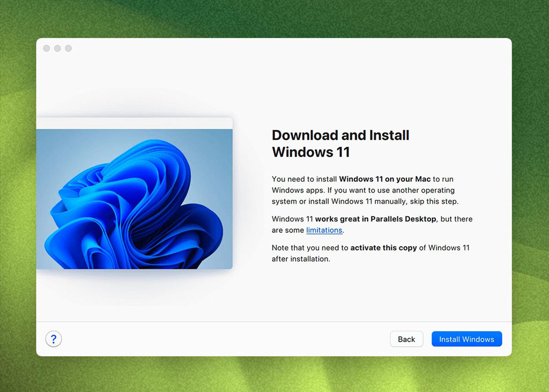Go back using the Back button
Image resolution: width=549 pixels, height=392 pixels.
click(x=406, y=339)
